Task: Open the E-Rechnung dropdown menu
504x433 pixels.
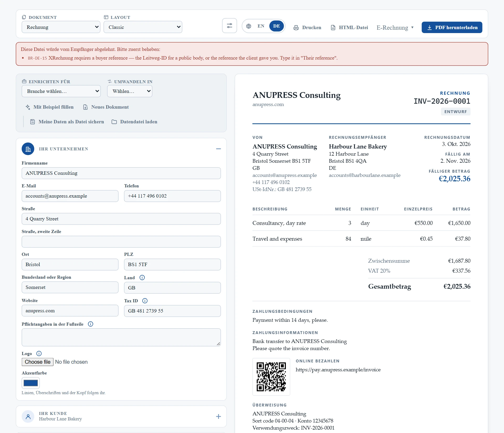Action: click(395, 28)
